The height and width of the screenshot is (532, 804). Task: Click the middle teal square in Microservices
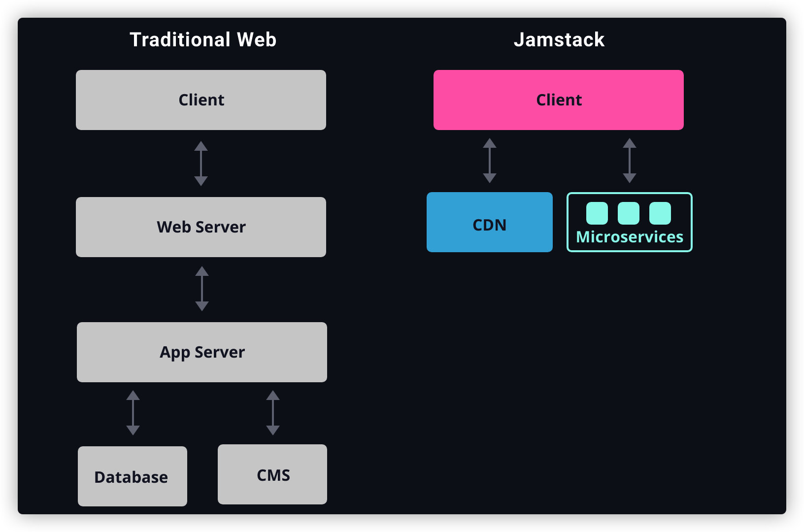[629, 213]
